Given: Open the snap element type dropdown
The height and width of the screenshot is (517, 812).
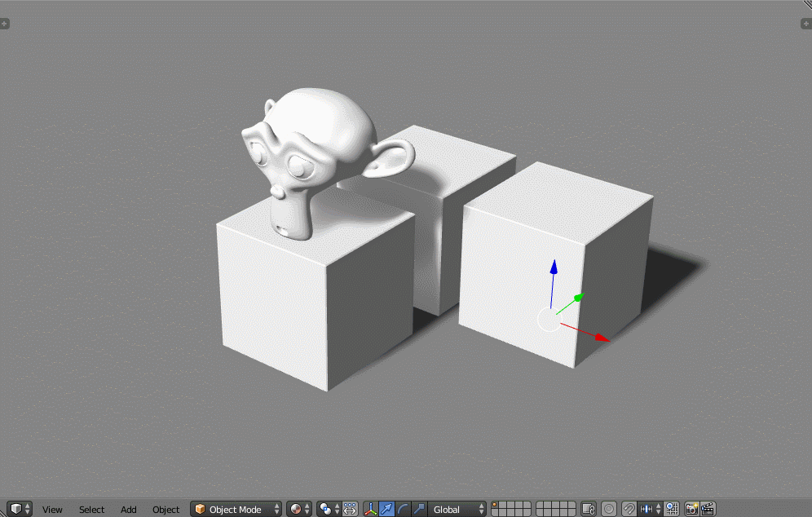Looking at the screenshot, I should [650, 509].
